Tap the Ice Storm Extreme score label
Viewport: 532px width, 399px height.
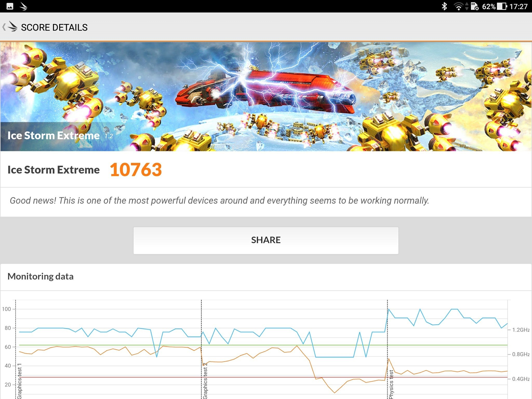click(x=54, y=170)
